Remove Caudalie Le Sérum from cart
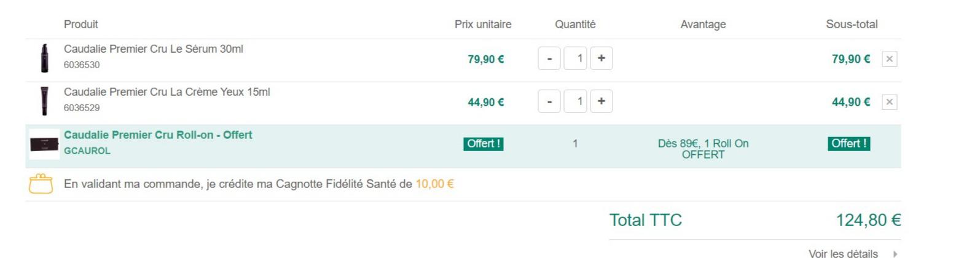980x258 pixels. pyautogui.click(x=889, y=59)
